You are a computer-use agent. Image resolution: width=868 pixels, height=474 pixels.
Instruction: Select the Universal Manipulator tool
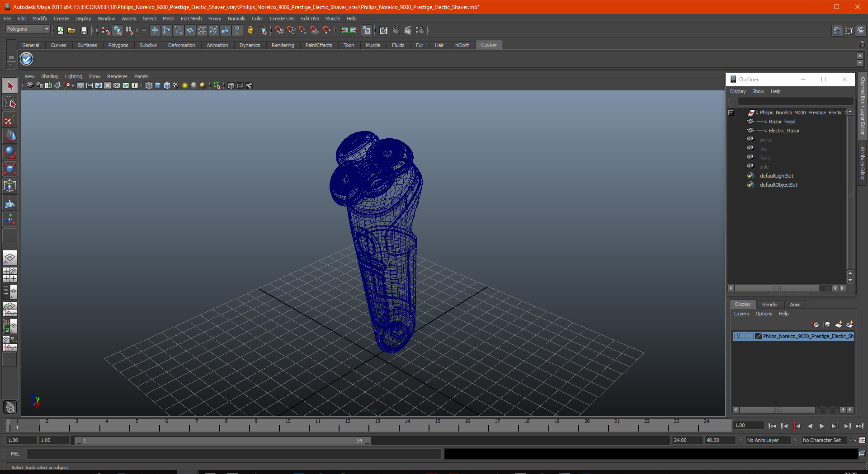(x=10, y=186)
